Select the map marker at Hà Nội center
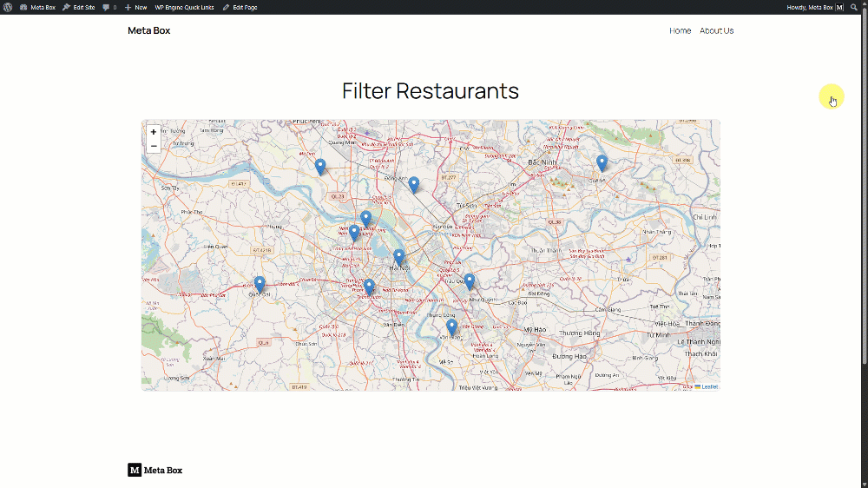 point(398,257)
